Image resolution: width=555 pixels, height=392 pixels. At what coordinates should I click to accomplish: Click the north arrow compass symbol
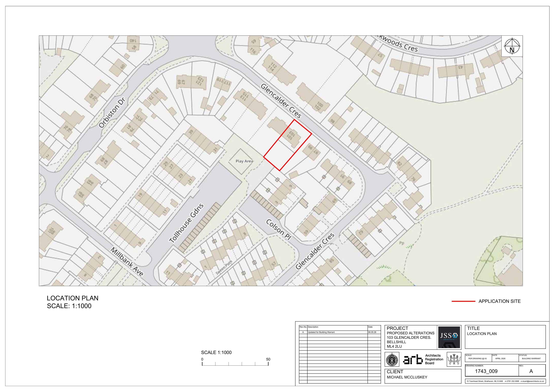point(512,46)
